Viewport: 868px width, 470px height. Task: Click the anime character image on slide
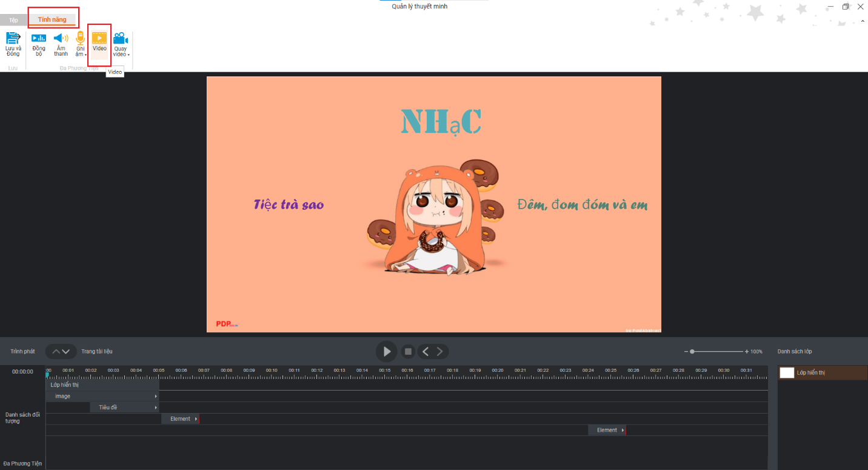point(435,218)
